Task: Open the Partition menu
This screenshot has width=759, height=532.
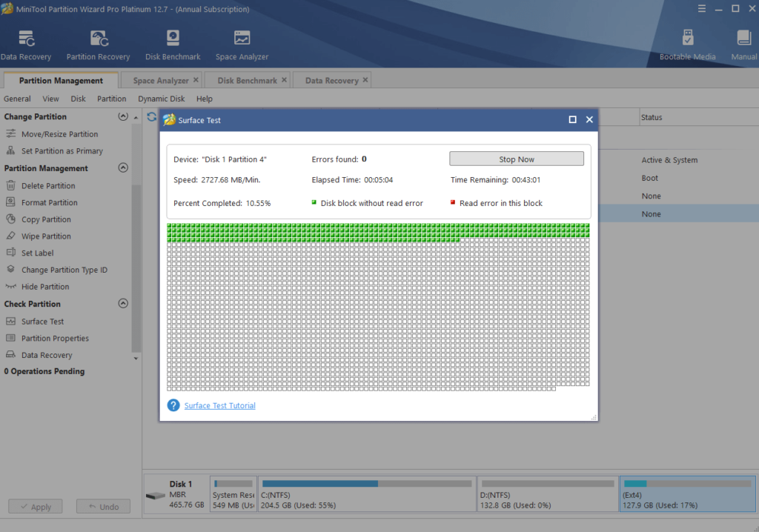Action: [111, 99]
